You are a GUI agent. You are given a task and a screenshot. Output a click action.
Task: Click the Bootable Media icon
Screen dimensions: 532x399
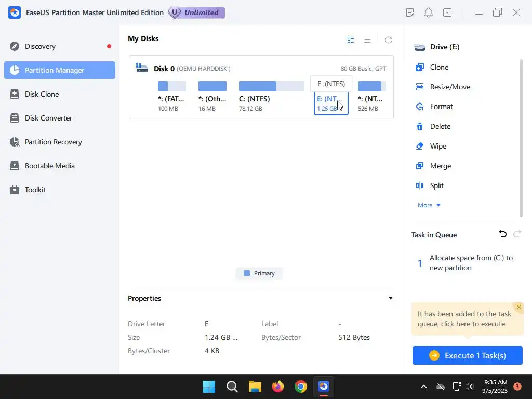click(x=15, y=166)
